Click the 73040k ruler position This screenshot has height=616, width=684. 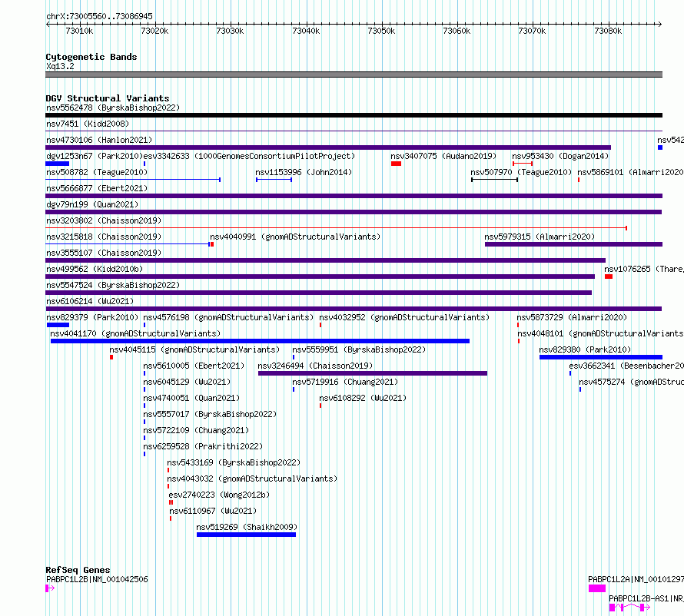click(306, 31)
